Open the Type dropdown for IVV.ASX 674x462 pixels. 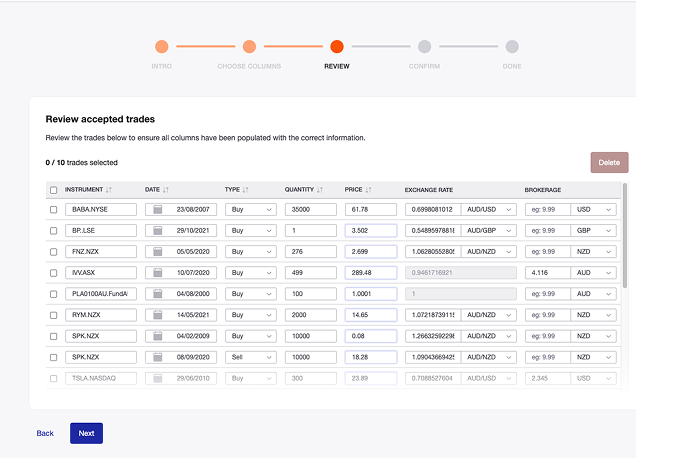[251, 273]
